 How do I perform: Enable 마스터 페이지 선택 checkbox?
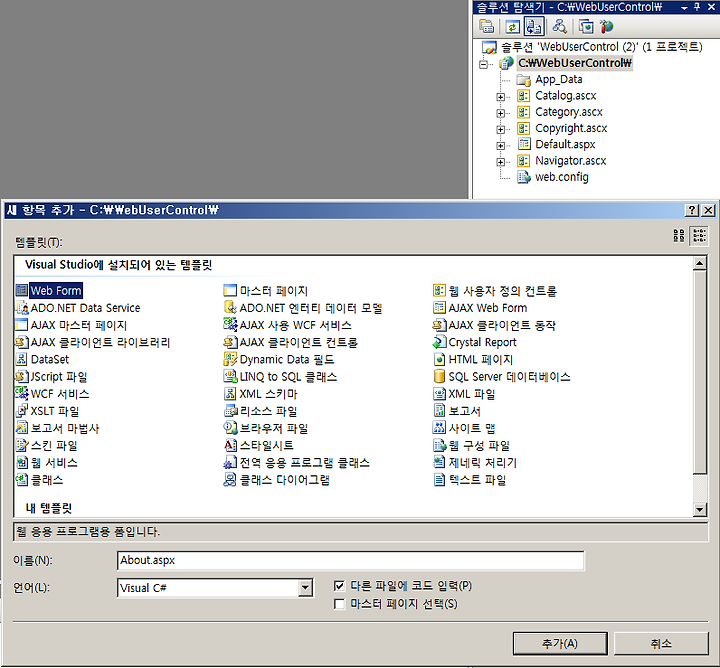pyautogui.click(x=339, y=604)
